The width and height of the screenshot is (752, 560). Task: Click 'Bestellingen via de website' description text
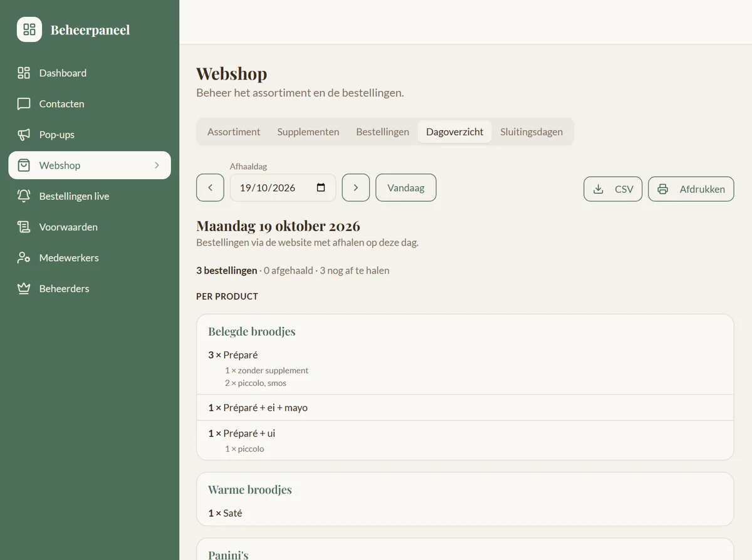click(x=307, y=242)
